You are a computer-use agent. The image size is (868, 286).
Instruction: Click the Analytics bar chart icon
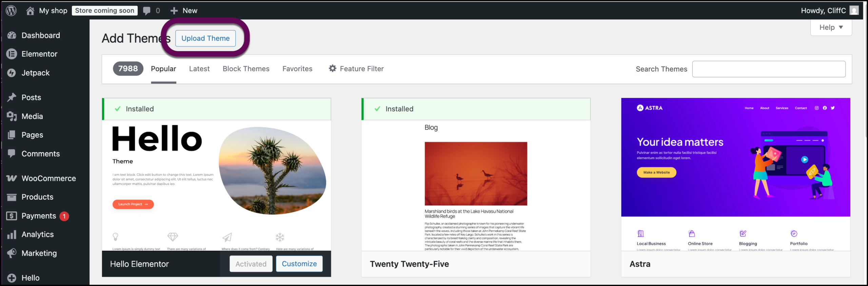pos(12,234)
